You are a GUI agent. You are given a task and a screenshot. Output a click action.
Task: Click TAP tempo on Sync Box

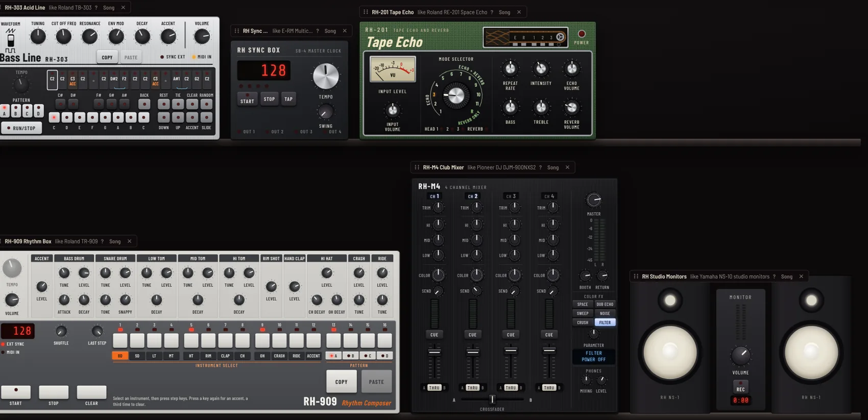(288, 99)
